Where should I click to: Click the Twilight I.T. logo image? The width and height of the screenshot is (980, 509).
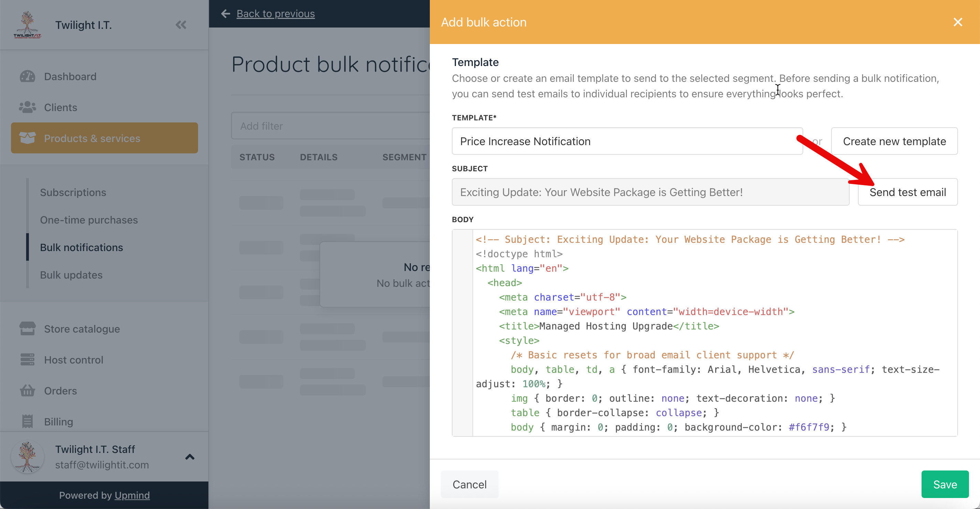point(27,25)
